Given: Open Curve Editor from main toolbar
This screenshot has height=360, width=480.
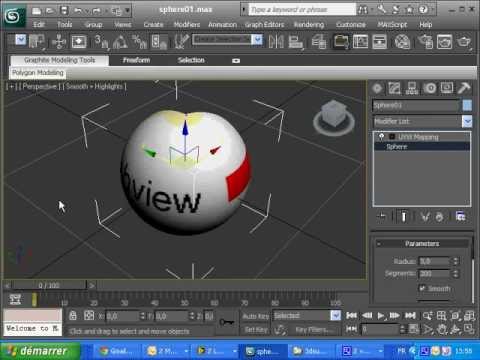Looking at the screenshot, I should pos(360,42).
